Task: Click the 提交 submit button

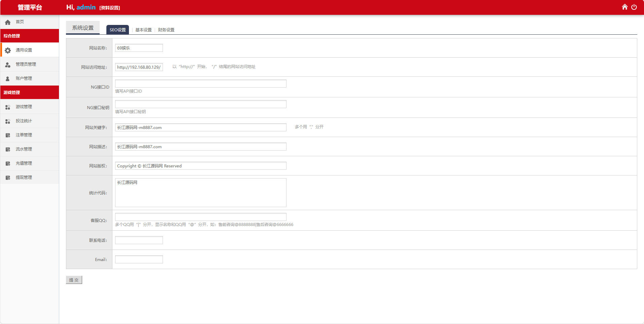Action: tap(74, 280)
